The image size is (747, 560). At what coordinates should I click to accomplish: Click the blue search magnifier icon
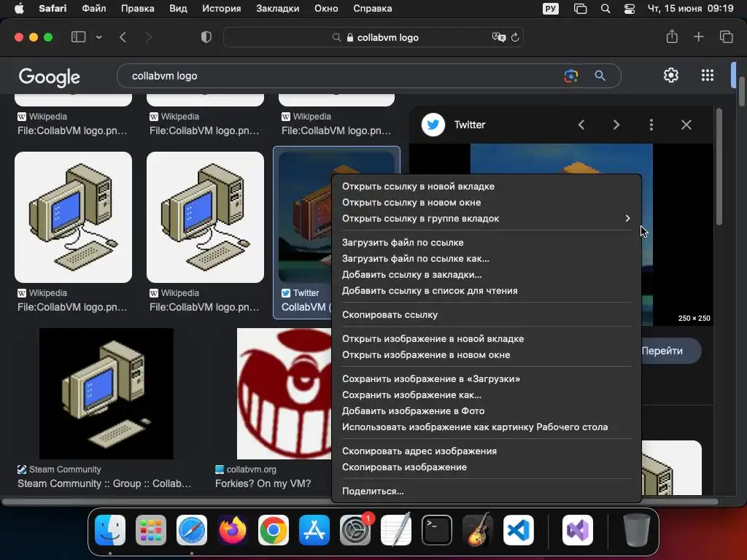[600, 76]
